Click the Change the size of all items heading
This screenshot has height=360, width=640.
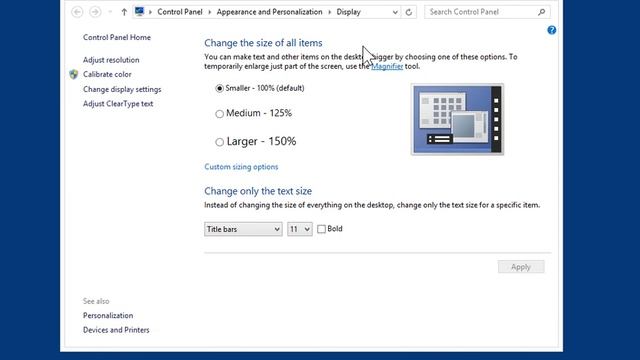[263, 43]
